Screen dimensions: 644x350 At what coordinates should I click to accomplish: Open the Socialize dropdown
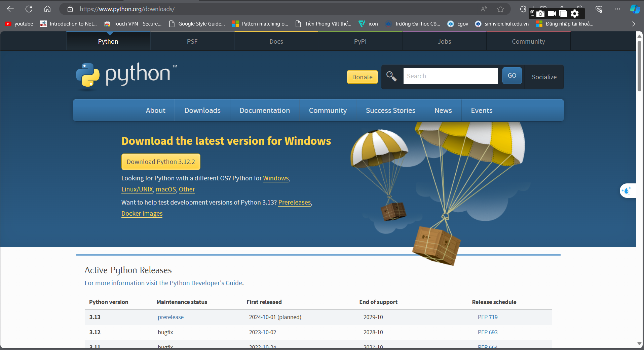544,77
